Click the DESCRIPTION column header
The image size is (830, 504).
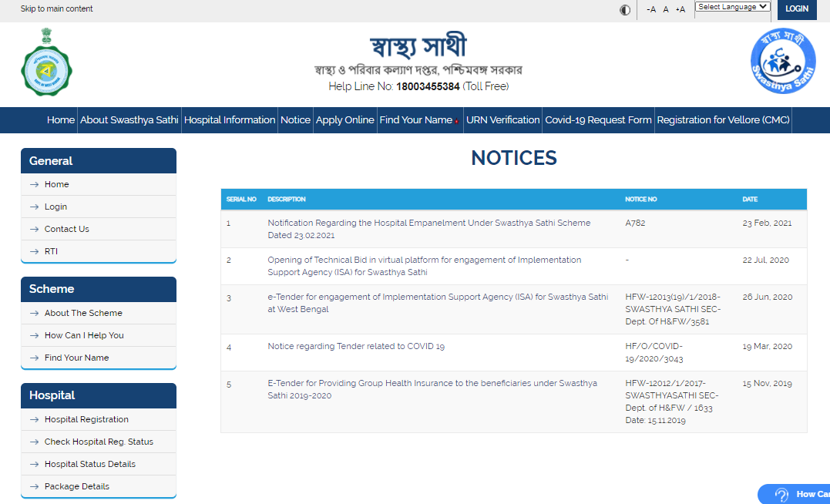[x=287, y=199]
